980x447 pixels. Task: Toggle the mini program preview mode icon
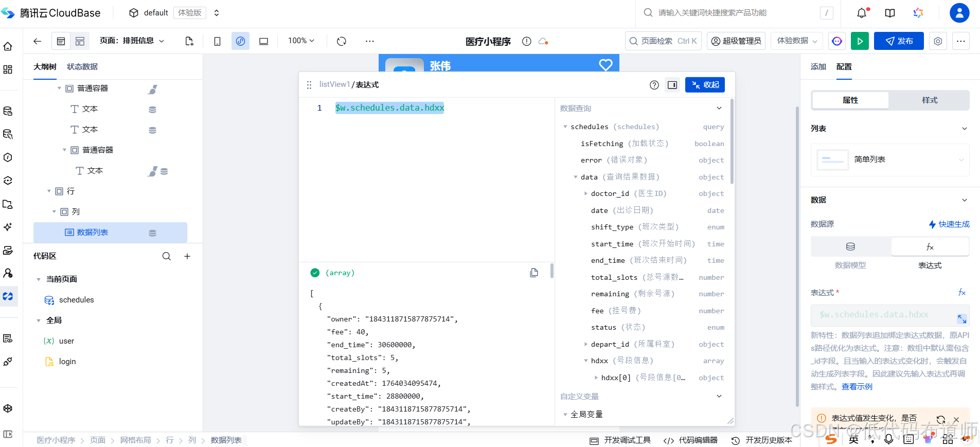click(240, 41)
